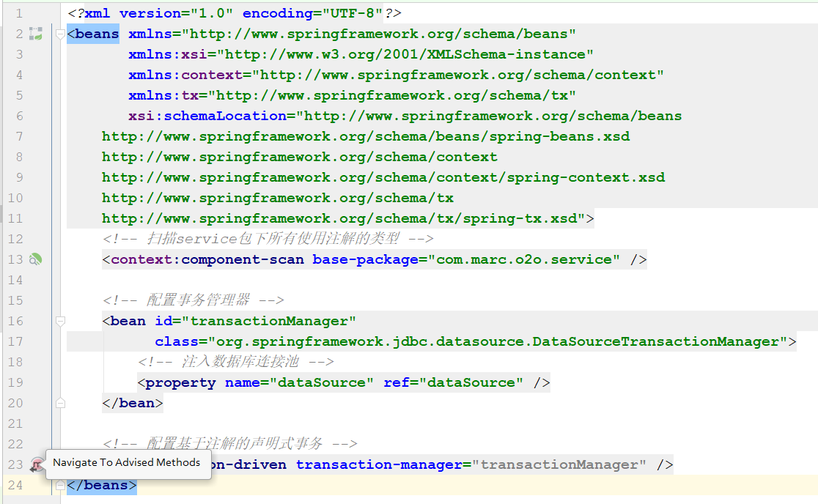
Task: Click line number 24 in the gutter
Action: [15, 485]
